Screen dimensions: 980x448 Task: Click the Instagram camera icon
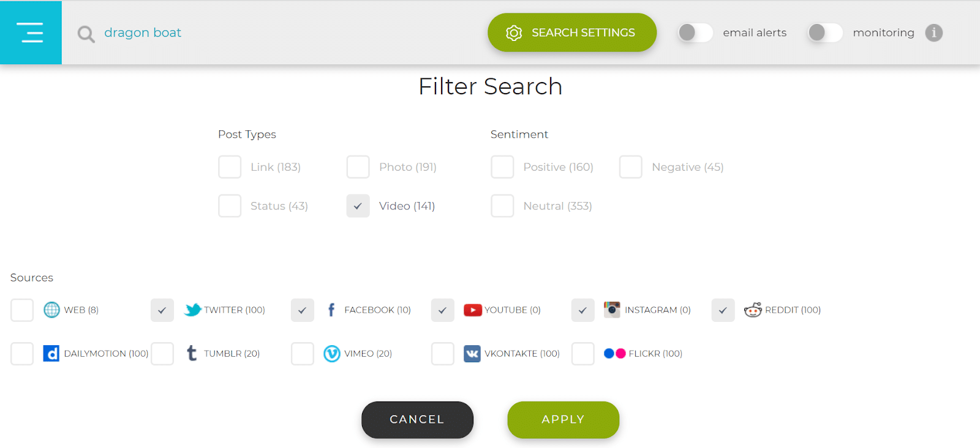coord(612,310)
